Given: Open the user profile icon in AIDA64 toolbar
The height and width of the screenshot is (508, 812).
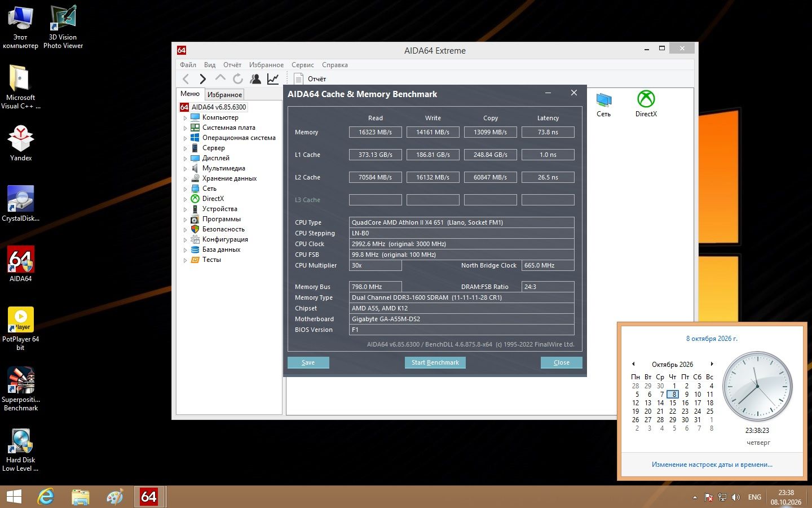Looking at the screenshot, I should [x=255, y=79].
